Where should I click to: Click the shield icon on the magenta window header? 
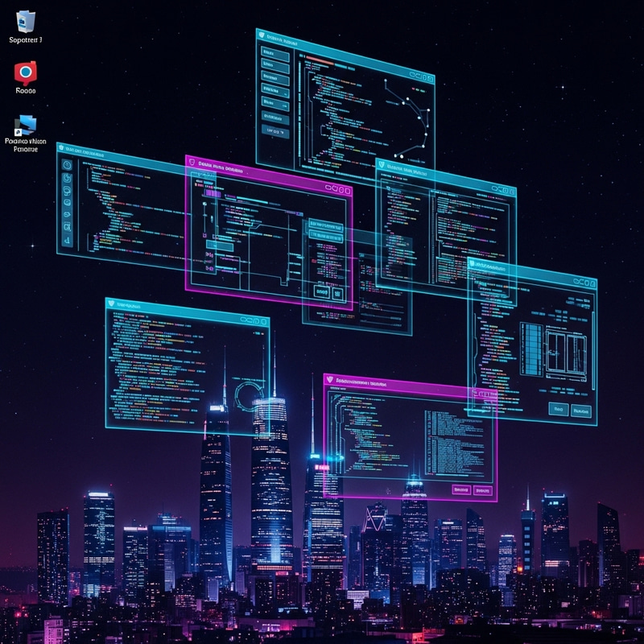click(193, 162)
